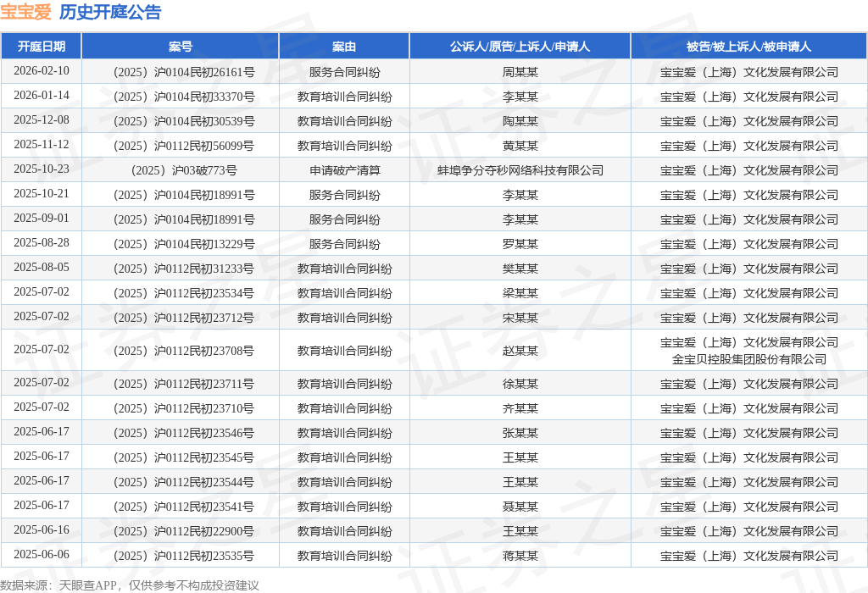
Task: Select plaintiff 宋某某
Action: (520, 318)
